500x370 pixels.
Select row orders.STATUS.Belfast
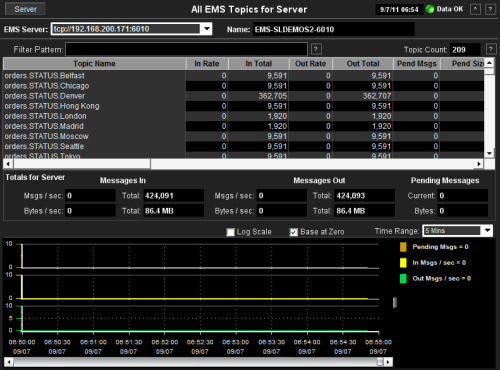[243, 76]
